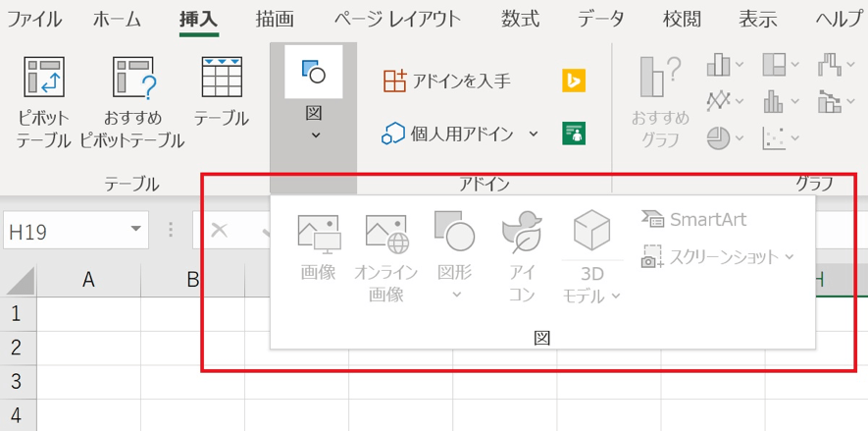Open the スクリーンショット dropdown
The image size is (868, 431).
[x=788, y=257]
